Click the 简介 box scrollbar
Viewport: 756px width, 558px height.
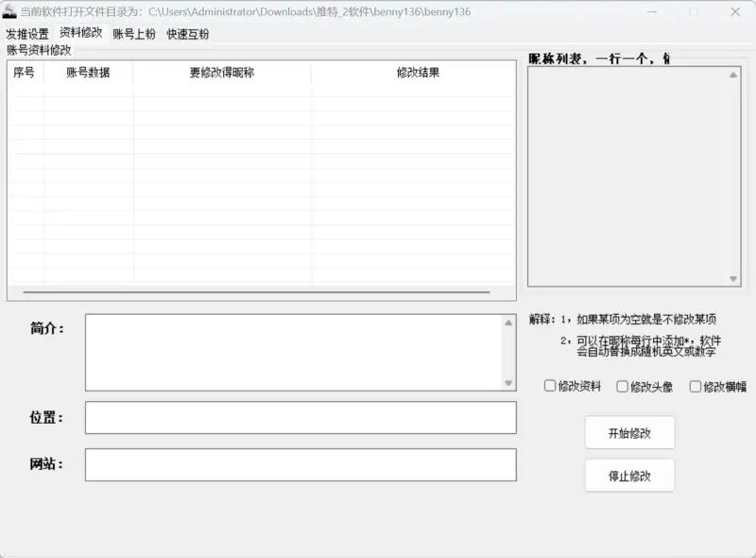(x=507, y=350)
